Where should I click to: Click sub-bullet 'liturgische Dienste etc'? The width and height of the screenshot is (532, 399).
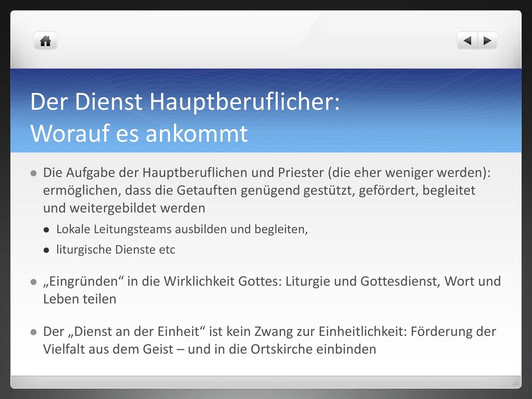[x=116, y=250]
